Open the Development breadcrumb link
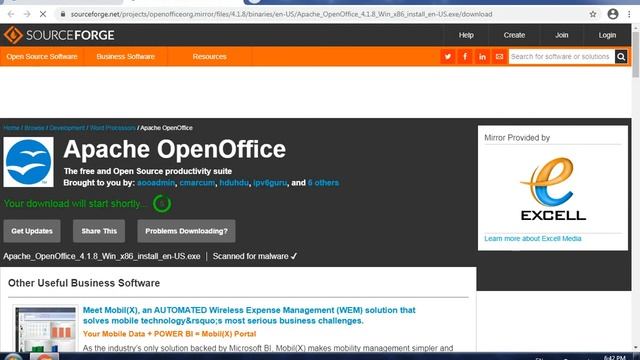Screen dimensions: 640x360 pos(67,128)
